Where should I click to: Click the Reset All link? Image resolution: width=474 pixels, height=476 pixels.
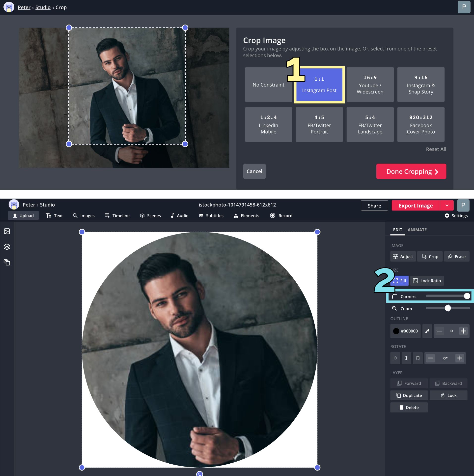[436, 149]
